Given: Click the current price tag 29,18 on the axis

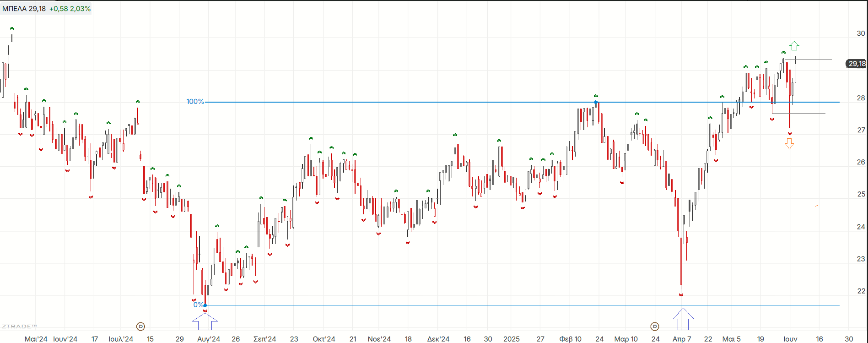Looking at the screenshot, I should [856, 64].
